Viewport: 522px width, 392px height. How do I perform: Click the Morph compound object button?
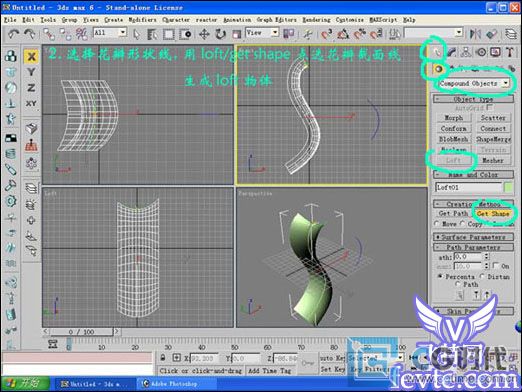(x=453, y=118)
